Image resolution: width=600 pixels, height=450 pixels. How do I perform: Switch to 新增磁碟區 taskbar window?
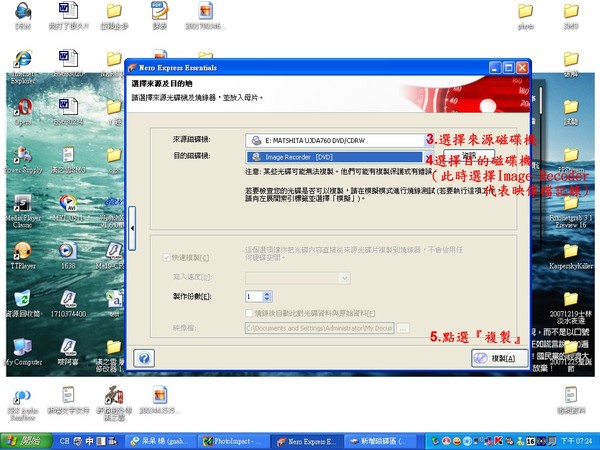coord(380,441)
